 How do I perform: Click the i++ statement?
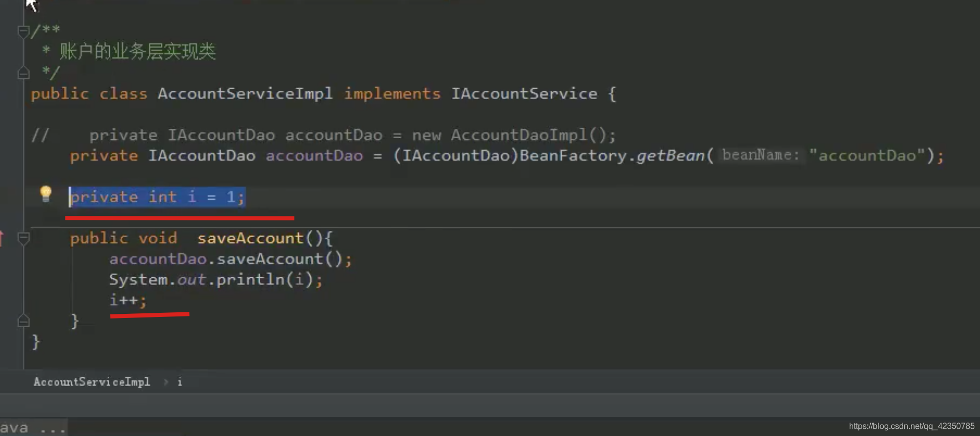[128, 300]
